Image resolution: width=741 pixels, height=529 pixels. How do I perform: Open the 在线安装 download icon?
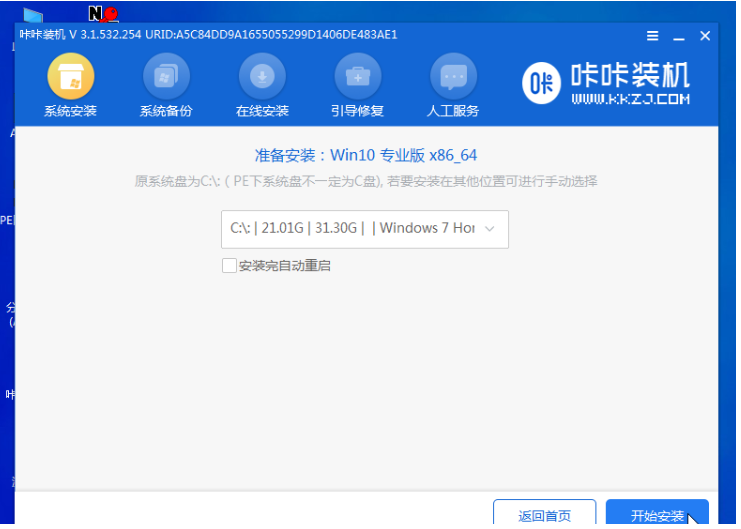pos(262,77)
